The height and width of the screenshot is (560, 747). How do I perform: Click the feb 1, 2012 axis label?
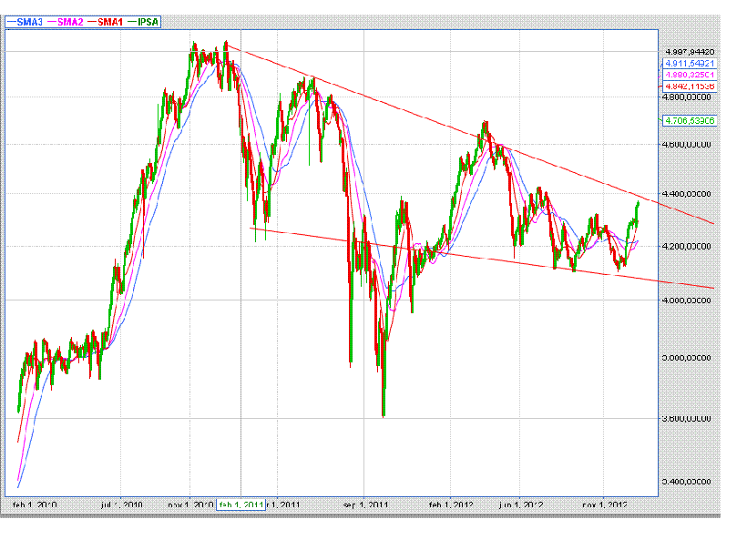coord(452,504)
